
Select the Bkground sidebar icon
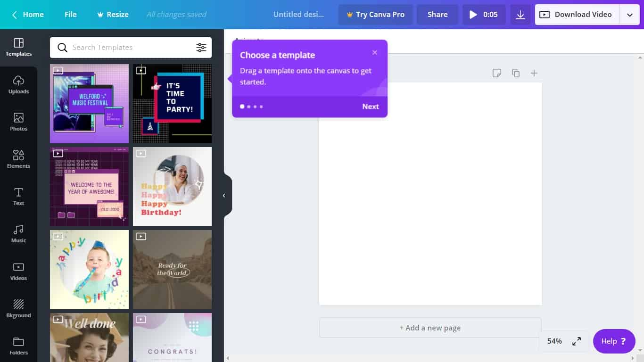[x=18, y=308]
